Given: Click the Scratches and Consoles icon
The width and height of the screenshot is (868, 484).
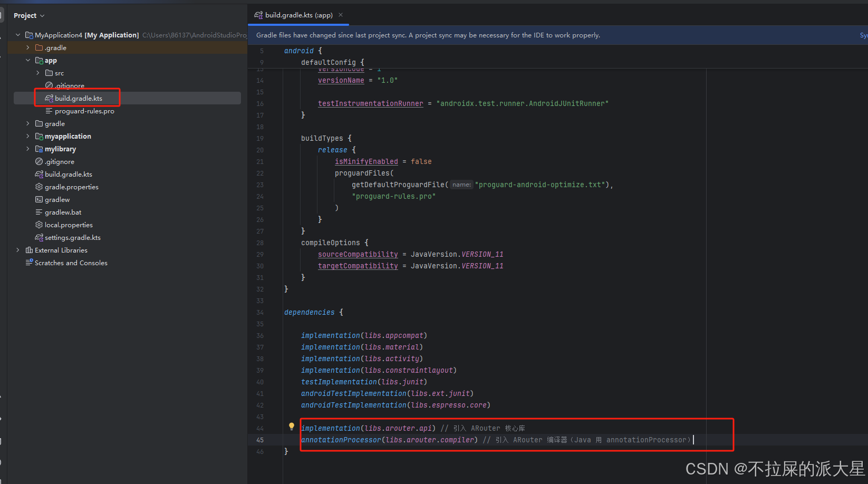Looking at the screenshot, I should [30, 263].
